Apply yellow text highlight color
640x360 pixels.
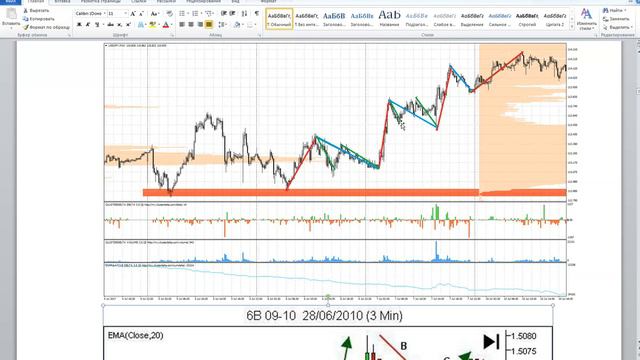point(152,25)
